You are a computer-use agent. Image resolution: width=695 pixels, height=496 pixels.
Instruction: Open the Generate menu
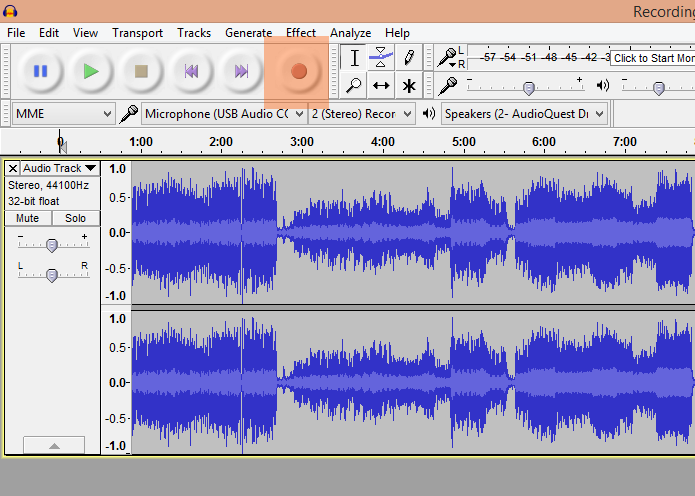248,33
